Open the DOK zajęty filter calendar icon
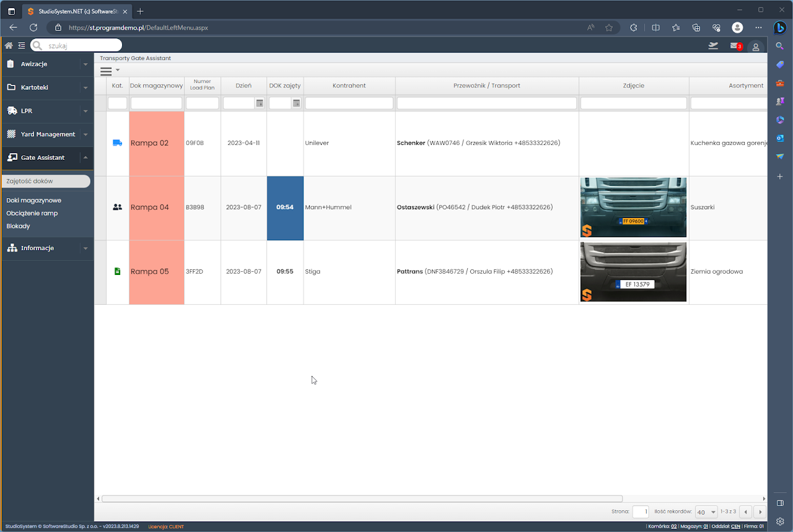 click(x=296, y=103)
